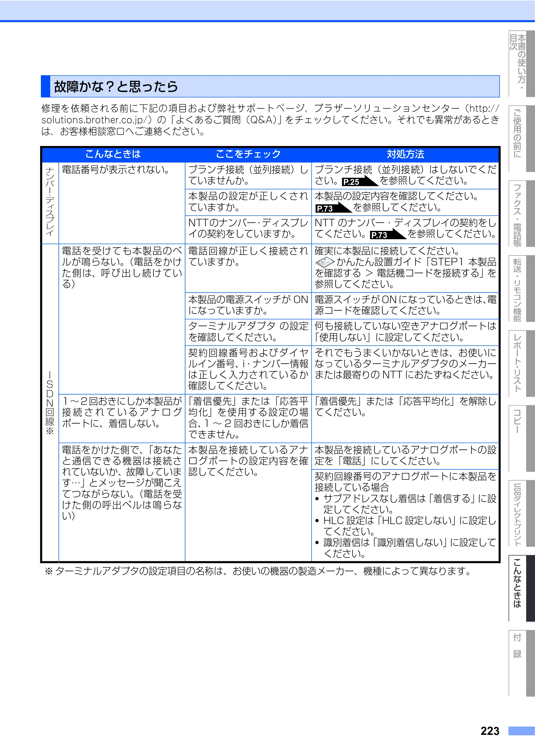The width and height of the screenshot is (535, 756).
Task: Select the こんなときは side tab
Action: [x=522, y=588]
